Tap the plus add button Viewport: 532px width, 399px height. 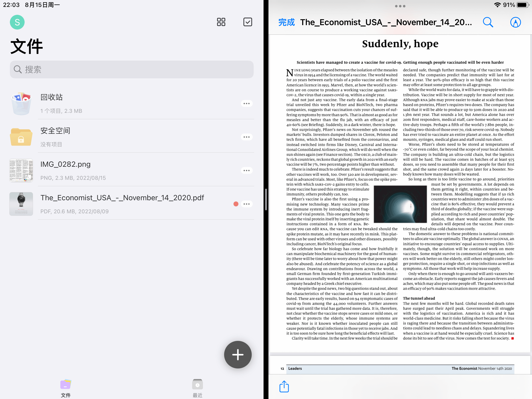238,355
